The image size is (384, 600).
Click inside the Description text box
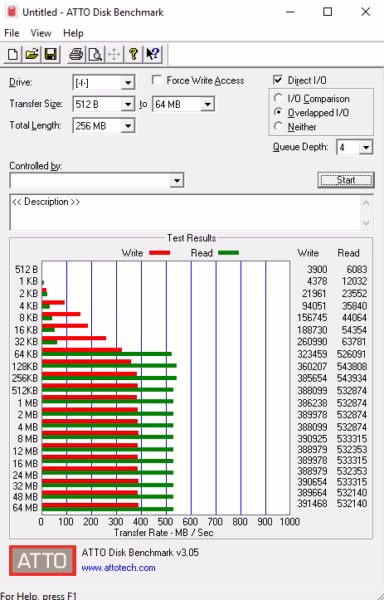pos(185,212)
